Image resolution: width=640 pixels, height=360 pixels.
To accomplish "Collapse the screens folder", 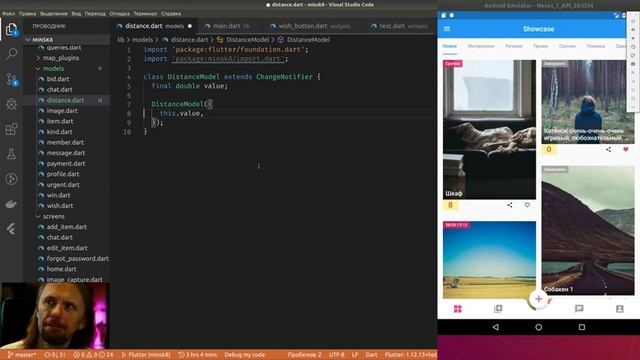I will [53, 216].
